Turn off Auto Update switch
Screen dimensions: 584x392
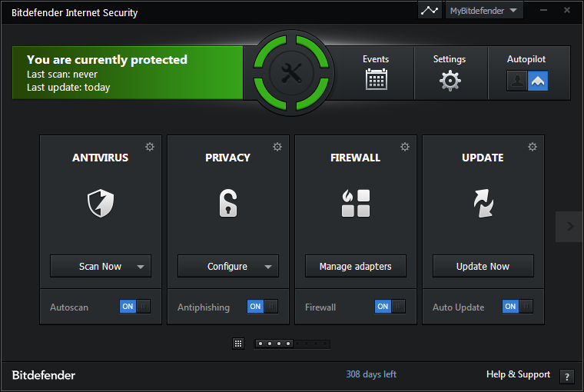click(518, 307)
